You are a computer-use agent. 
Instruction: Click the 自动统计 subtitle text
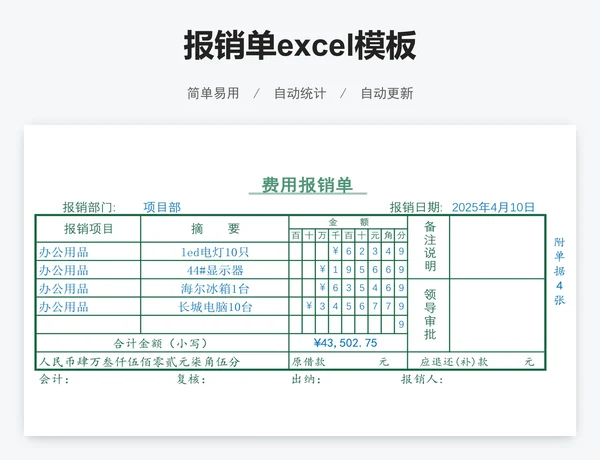point(300,93)
